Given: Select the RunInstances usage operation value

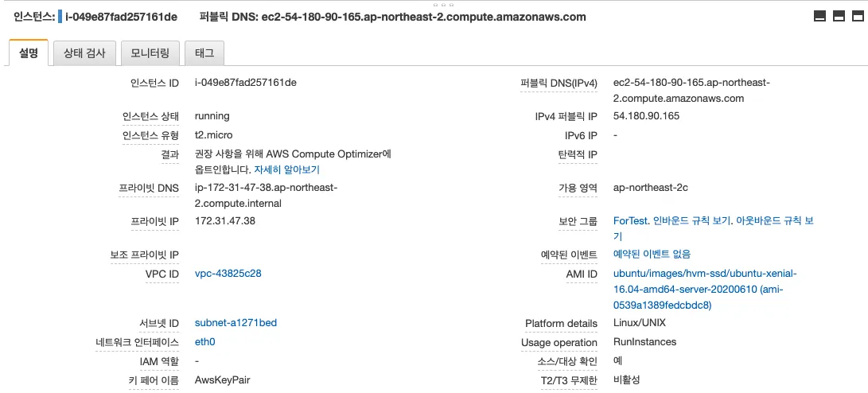Looking at the screenshot, I should [645, 342].
